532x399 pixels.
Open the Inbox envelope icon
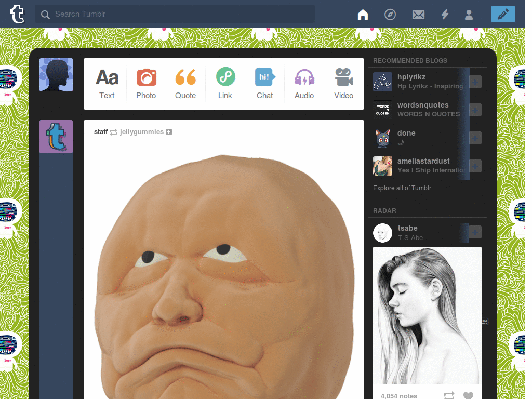point(418,15)
